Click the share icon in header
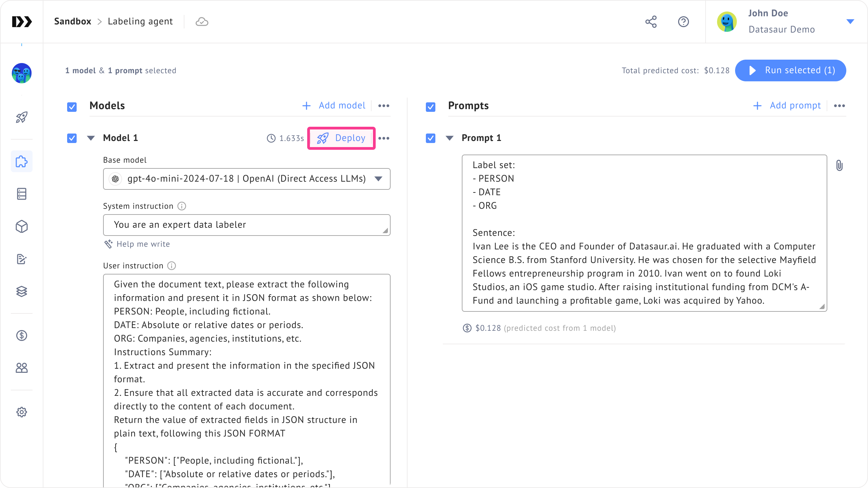The height and width of the screenshot is (488, 868). [651, 22]
